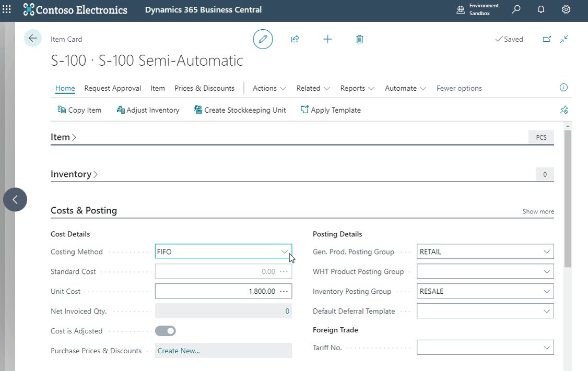Click the round previous-record chevron button

point(15,199)
